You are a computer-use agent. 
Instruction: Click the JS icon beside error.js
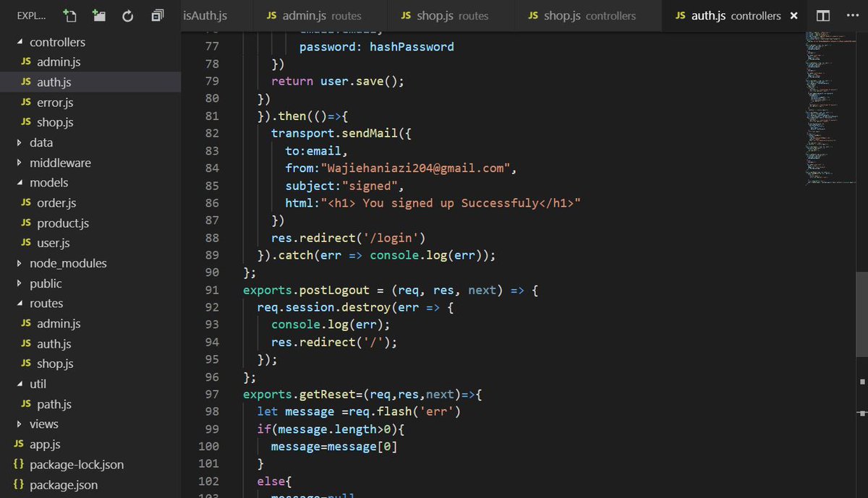pyautogui.click(x=26, y=103)
